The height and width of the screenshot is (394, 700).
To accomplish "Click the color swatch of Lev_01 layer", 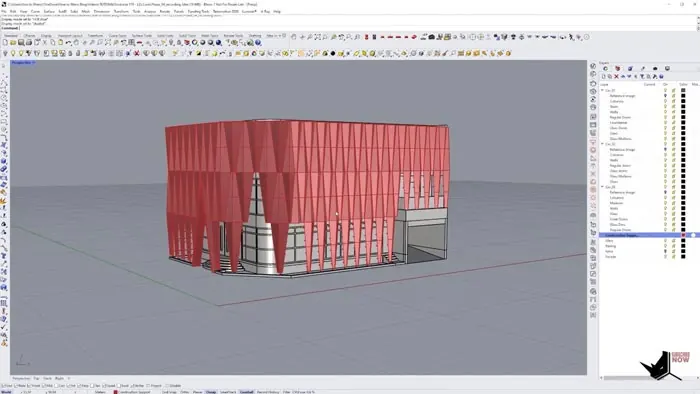I will [x=683, y=90].
